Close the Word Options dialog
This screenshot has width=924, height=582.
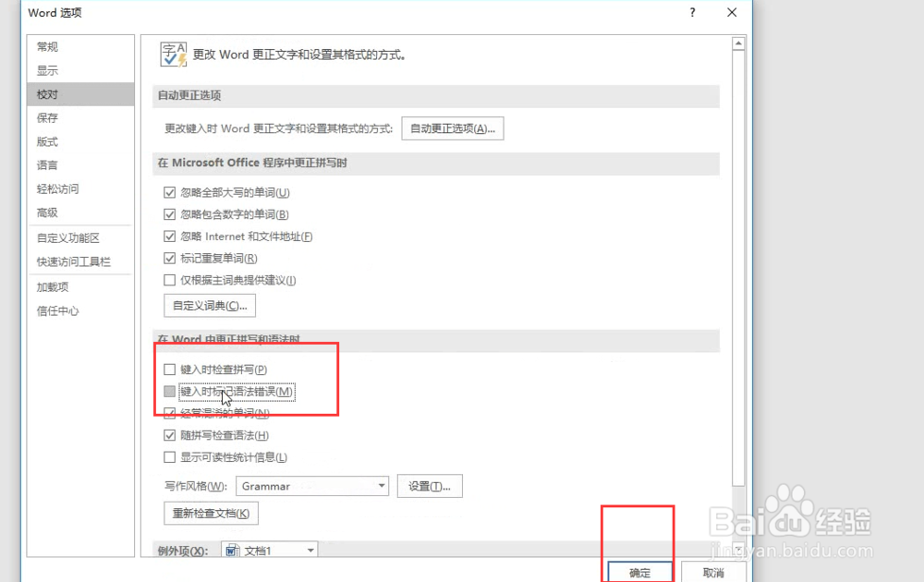pyautogui.click(x=732, y=12)
